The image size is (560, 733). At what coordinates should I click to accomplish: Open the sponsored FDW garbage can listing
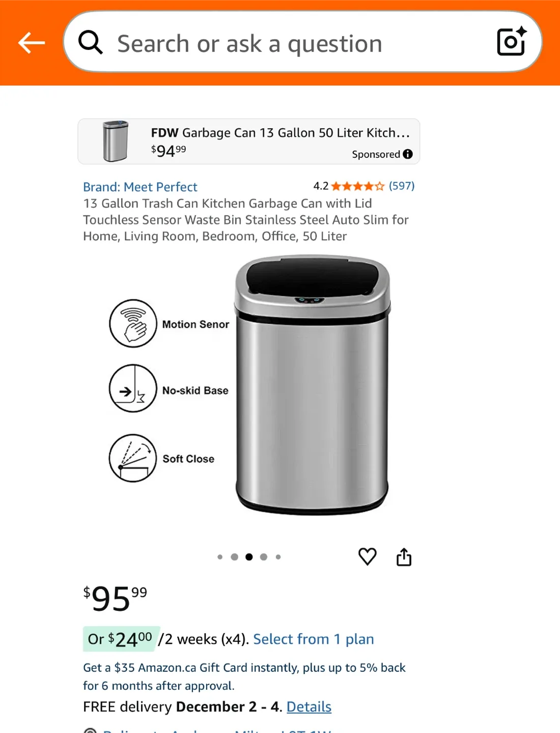tap(248, 142)
